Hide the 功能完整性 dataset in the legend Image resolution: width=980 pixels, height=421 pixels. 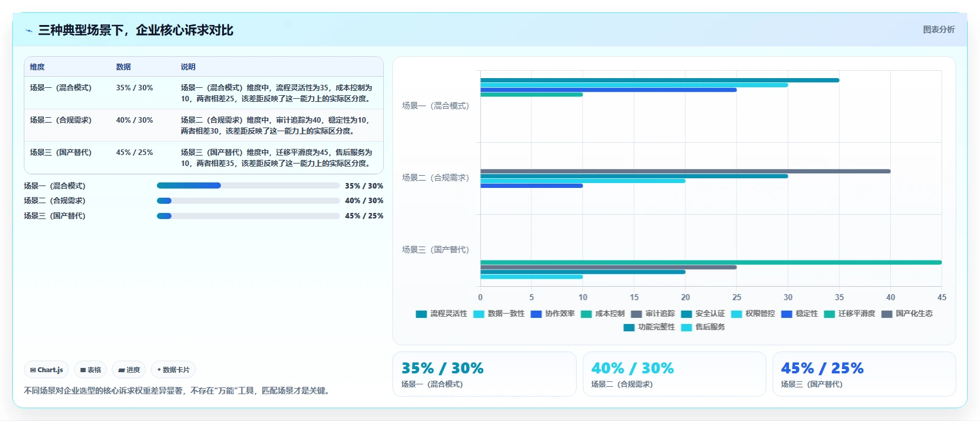pyautogui.click(x=649, y=327)
